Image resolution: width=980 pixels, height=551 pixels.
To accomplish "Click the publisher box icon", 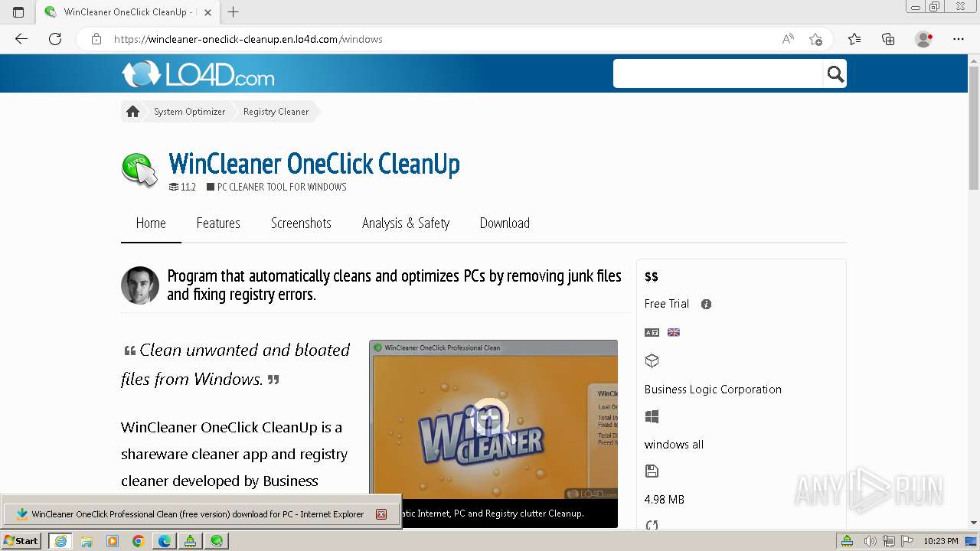I will tap(652, 360).
